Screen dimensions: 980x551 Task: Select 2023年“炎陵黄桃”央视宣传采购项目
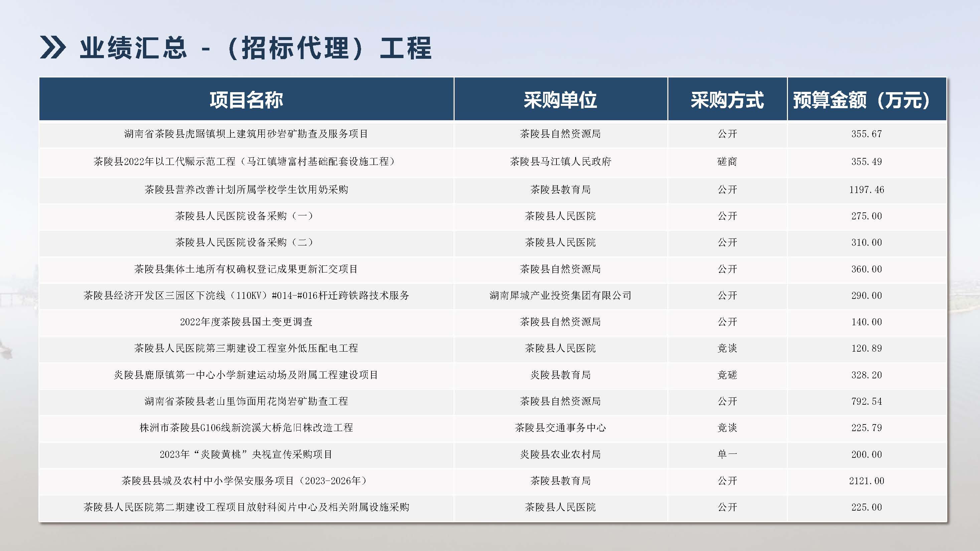pos(246,454)
